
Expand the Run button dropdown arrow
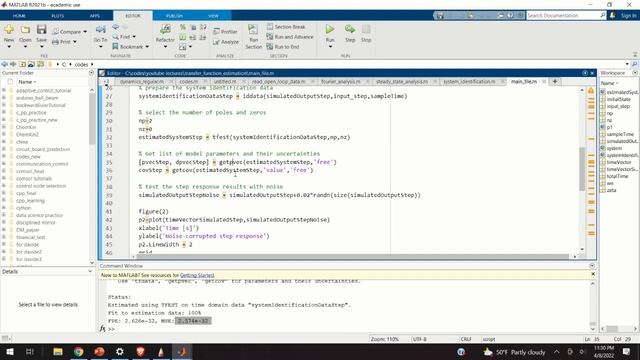[x=330, y=47]
